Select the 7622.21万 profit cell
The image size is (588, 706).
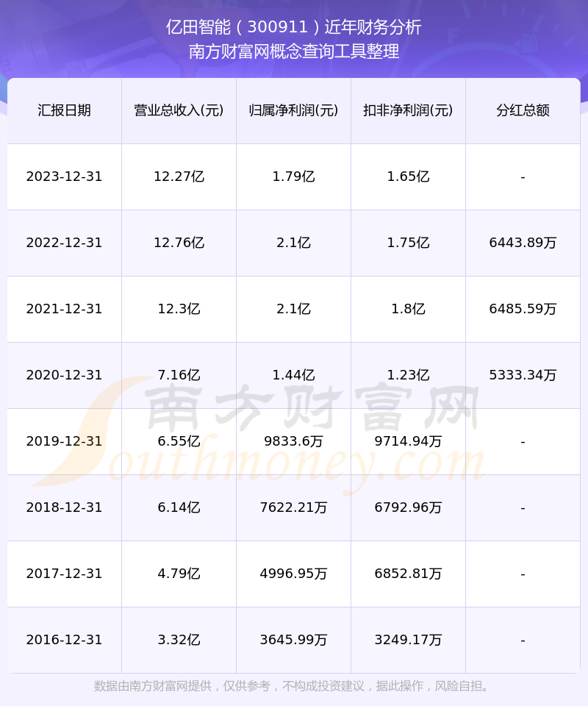point(294,507)
